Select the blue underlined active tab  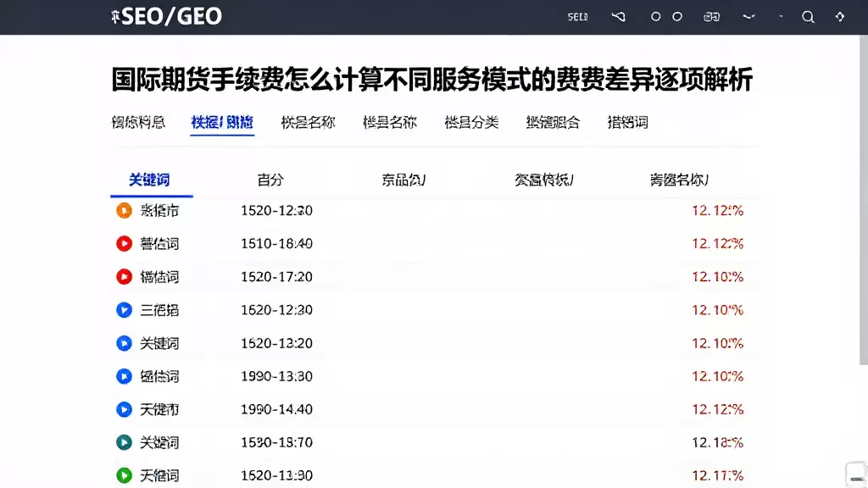click(x=222, y=122)
